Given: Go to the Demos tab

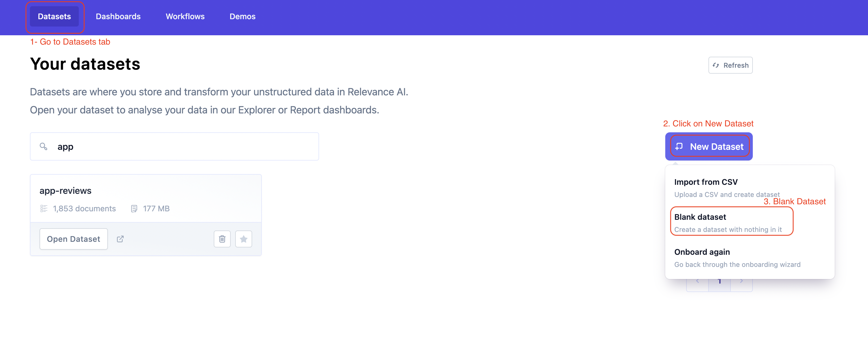Looking at the screenshot, I should (242, 16).
